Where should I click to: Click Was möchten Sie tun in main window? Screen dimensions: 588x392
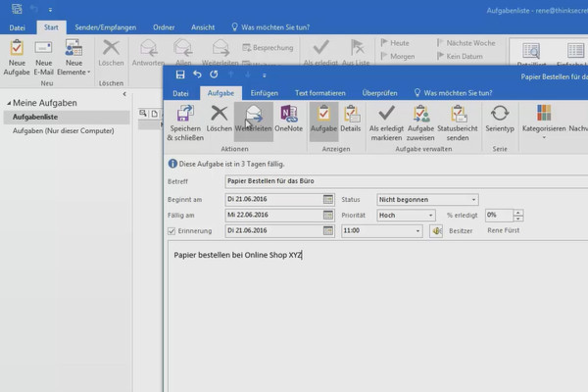[x=270, y=27]
